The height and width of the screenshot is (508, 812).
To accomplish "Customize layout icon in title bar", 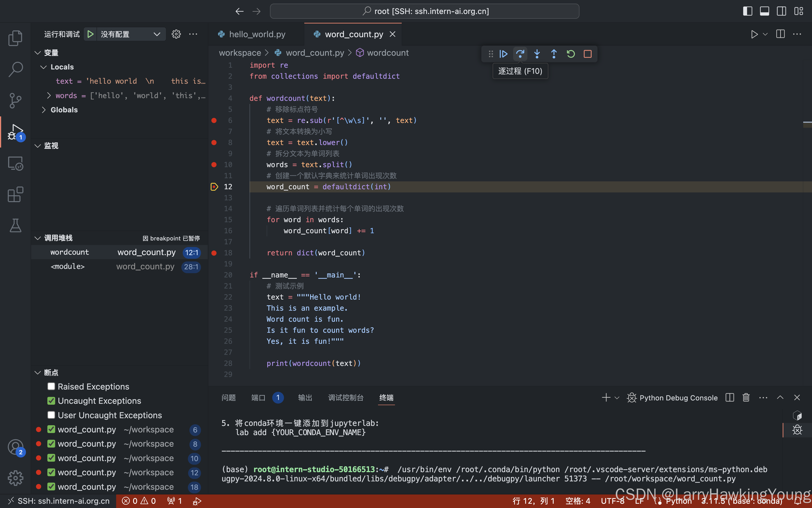I will (x=798, y=11).
